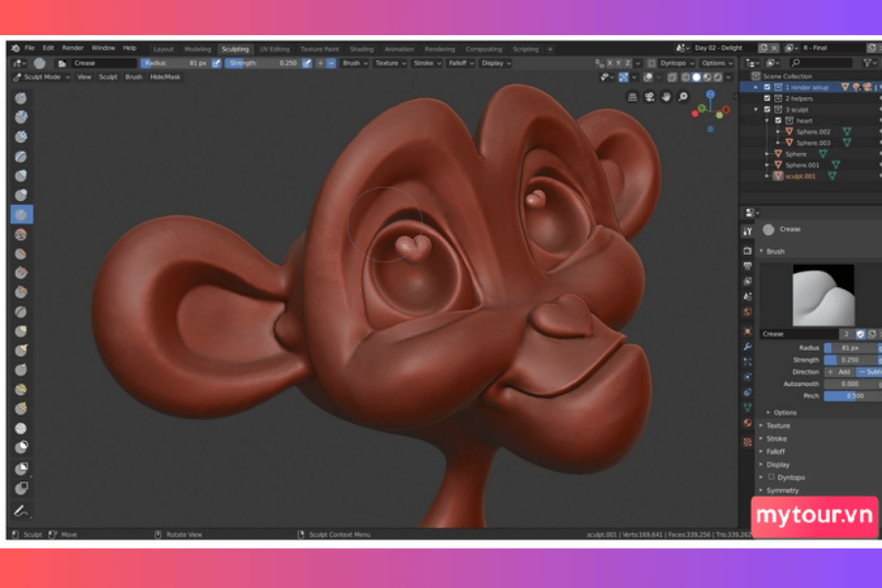Image resolution: width=882 pixels, height=588 pixels.
Task: Switch to the Modeling workspace tab
Action: [197, 49]
